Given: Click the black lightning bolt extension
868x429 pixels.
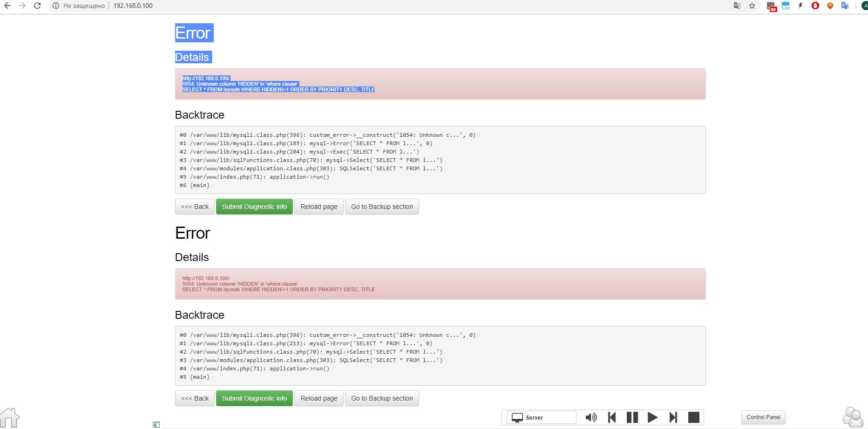Looking at the screenshot, I should (x=800, y=6).
